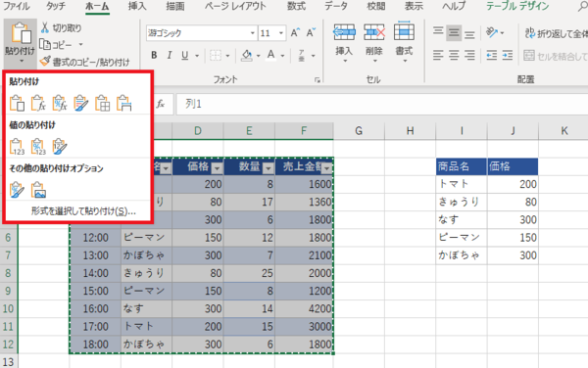
Task: Expand the fill color dropdown arrow
Action: 259,56
